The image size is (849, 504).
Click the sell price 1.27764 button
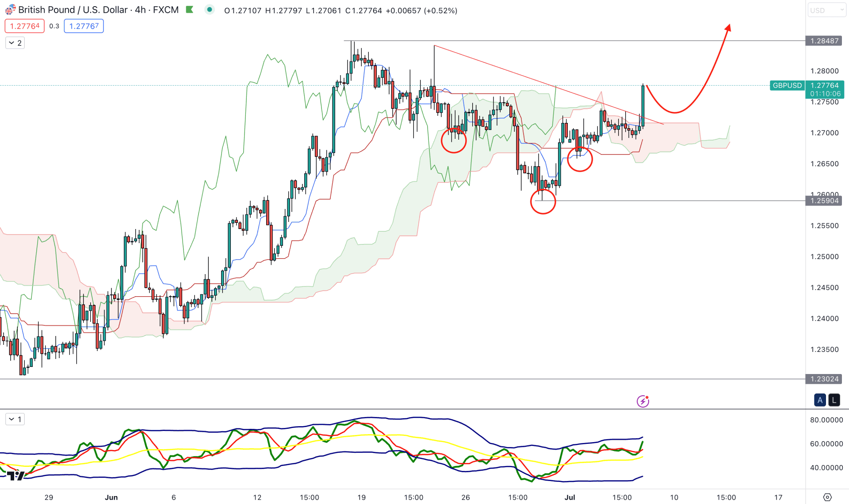(x=25, y=26)
